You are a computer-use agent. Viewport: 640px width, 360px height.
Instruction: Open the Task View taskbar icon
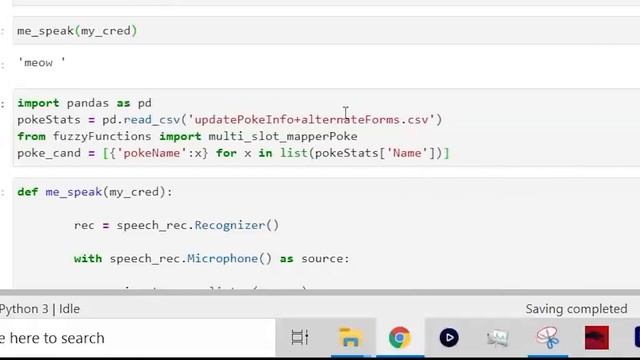300,338
